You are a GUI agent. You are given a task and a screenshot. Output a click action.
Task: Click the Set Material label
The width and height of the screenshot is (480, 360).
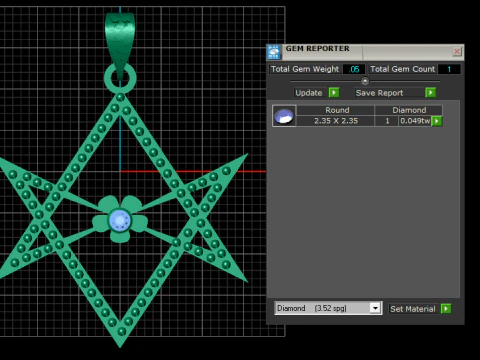tap(413, 309)
